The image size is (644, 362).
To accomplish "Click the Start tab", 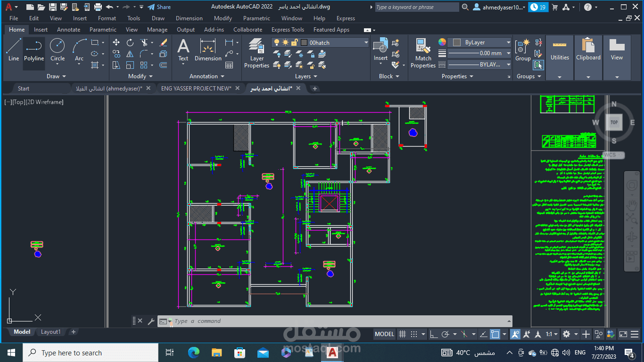I will pos(24,88).
